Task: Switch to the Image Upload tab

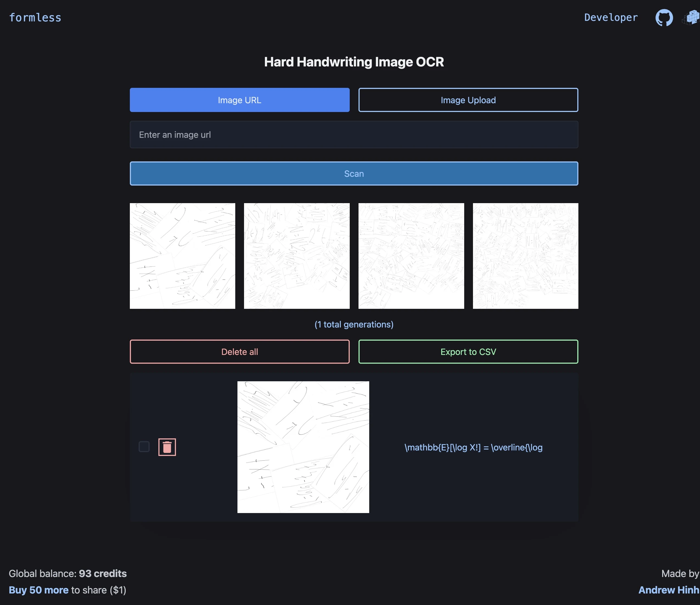Action: coord(468,100)
